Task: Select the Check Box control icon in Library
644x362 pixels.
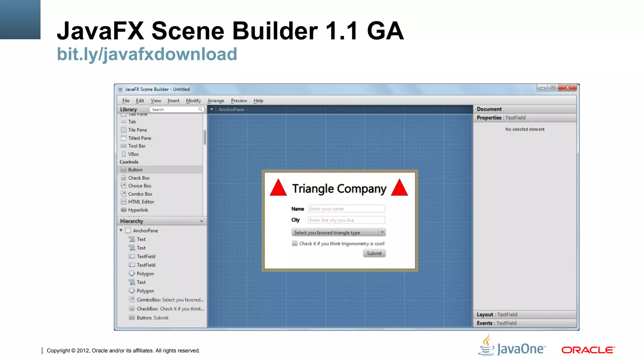Action: pyautogui.click(x=124, y=178)
